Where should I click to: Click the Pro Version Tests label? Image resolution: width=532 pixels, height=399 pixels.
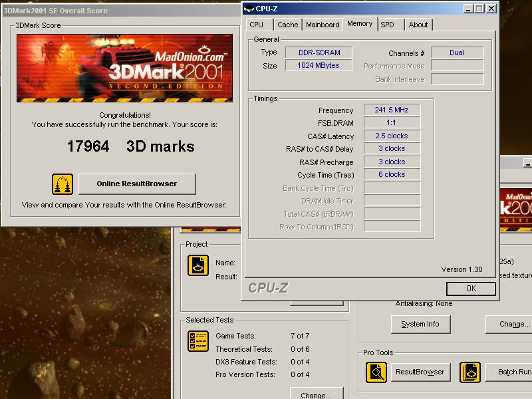(245, 374)
